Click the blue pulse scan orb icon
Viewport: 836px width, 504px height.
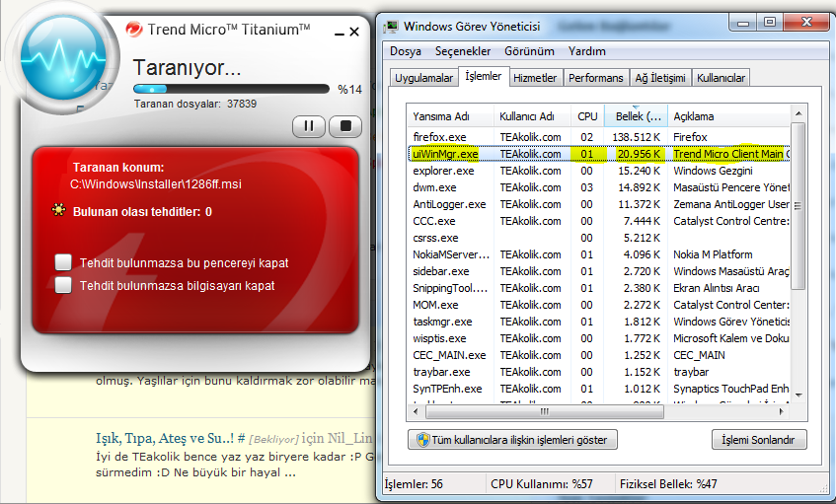click(x=63, y=57)
